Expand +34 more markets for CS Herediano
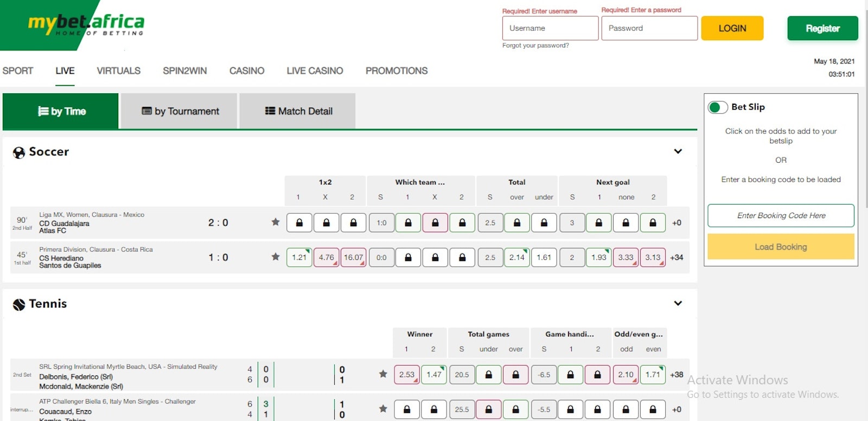Image resolution: width=868 pixels, height=421 pixels. tap(676, 257)
